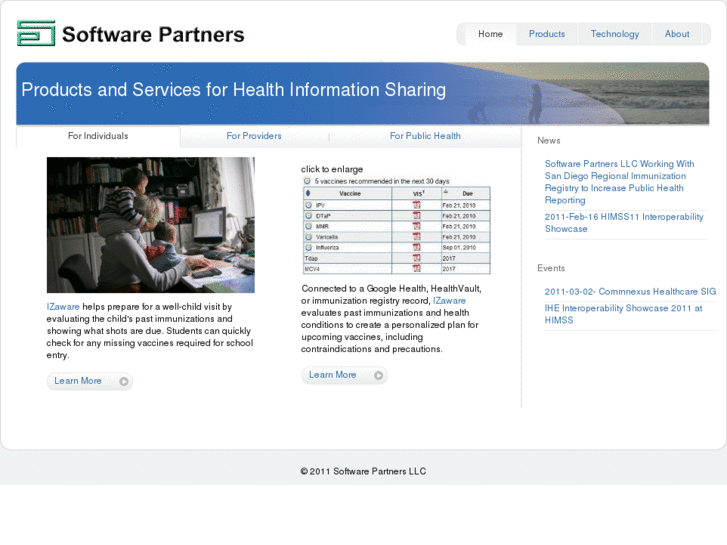Open the MCV4 row VIS PDF icon
The height and width of the screenshot is (545, 727).
[416, 269]
